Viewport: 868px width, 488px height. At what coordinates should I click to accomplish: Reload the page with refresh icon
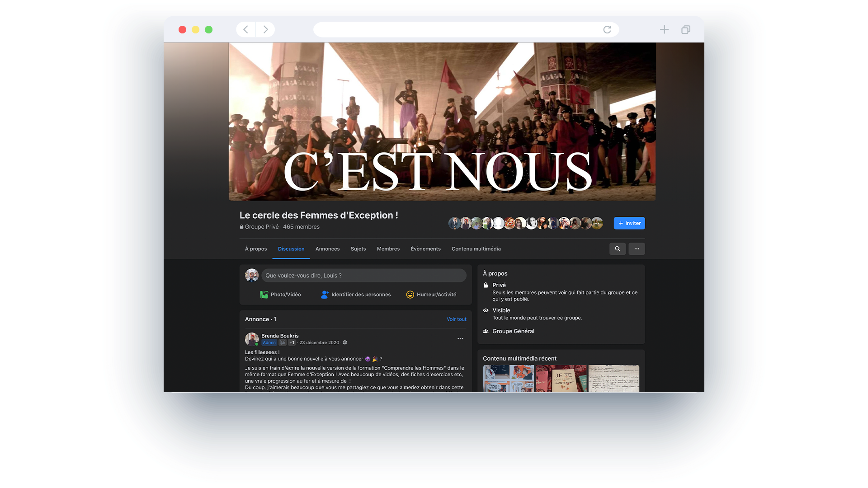coord(607,30)
